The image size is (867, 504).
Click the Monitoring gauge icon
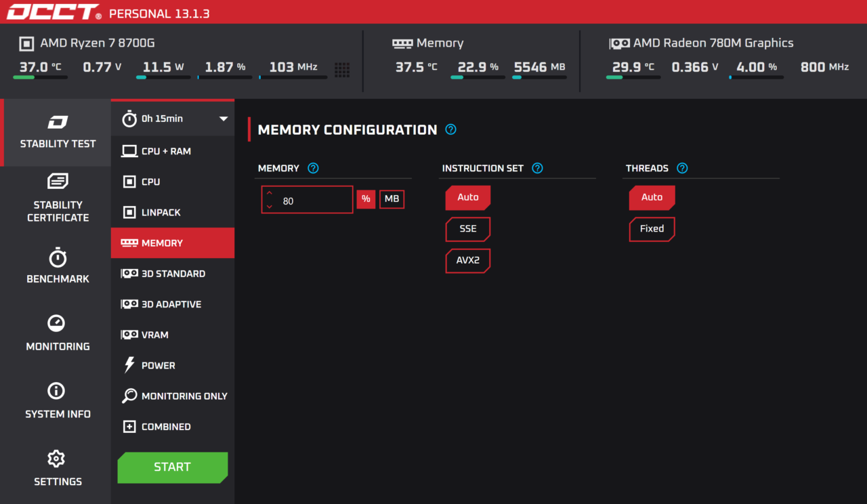tap(57, 323)
